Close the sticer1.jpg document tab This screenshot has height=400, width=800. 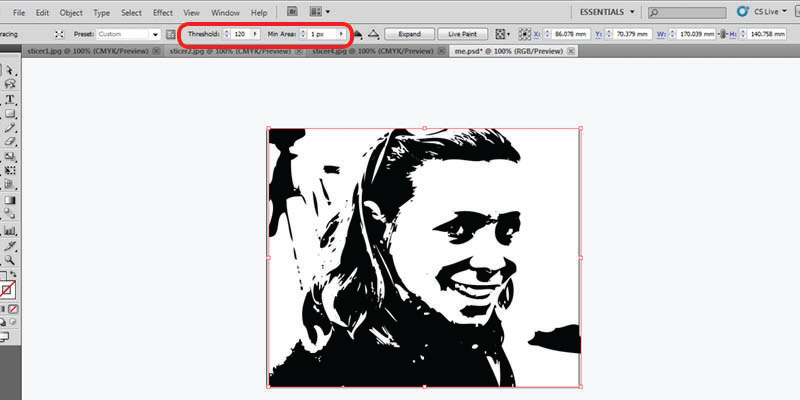pos(156,51)
